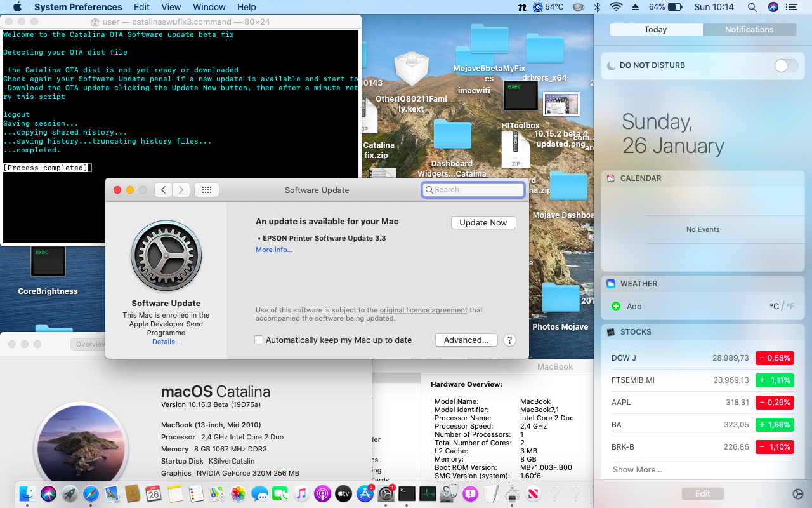Image resolution: width=812 pixels, height=508 pixels.
Task: Open Feedback Assistant in the Dock
Action: (x=470, y=493)
